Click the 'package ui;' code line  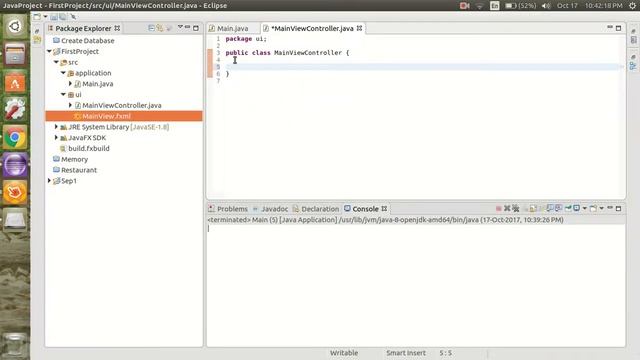(246, 39)
